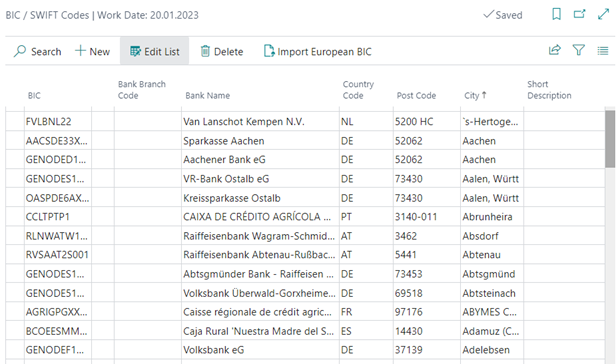Viewport: 616px width, 364px height.
Task: Click Caja Rural 'Nuestra Madre del S... cell
Action: click(260, 331)
